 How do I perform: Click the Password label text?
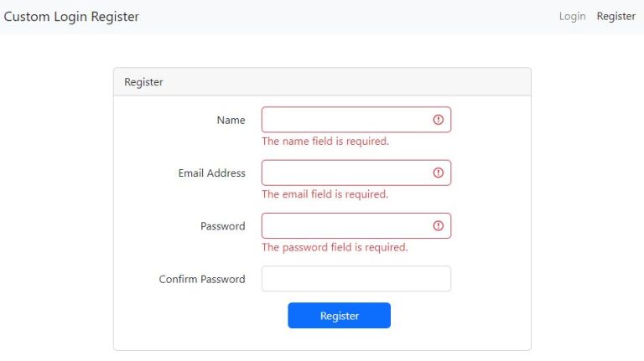(x=222, y=226)
